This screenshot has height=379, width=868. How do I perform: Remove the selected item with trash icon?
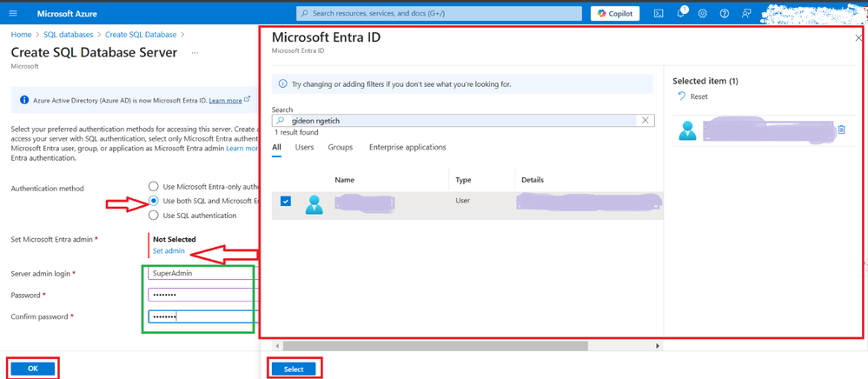tap(841, 130)
